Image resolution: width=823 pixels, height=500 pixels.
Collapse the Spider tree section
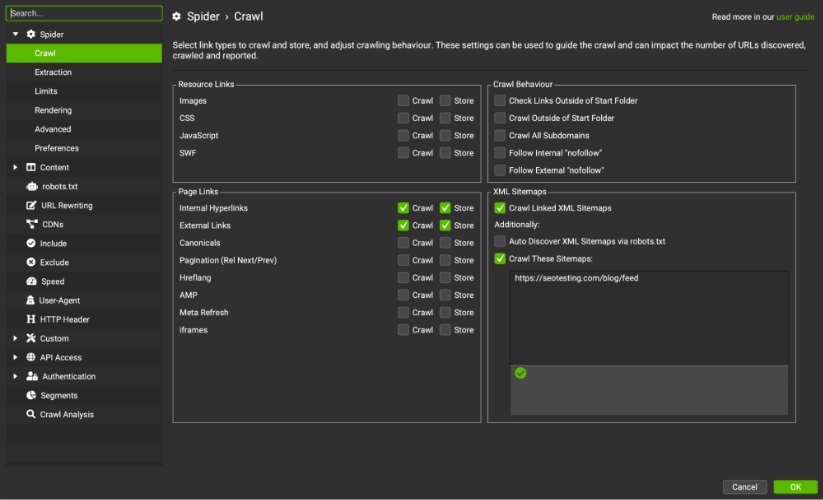(x=15, y=34)
